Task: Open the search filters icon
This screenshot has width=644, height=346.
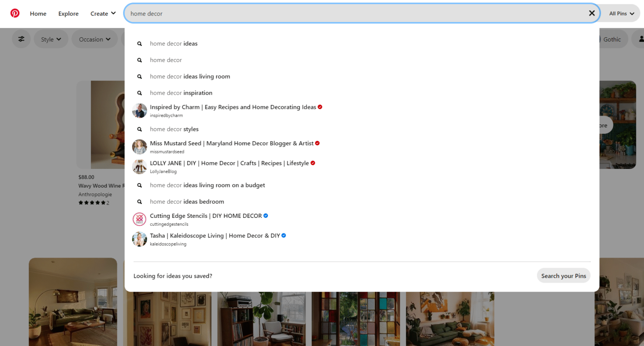Action: [21, 39]
